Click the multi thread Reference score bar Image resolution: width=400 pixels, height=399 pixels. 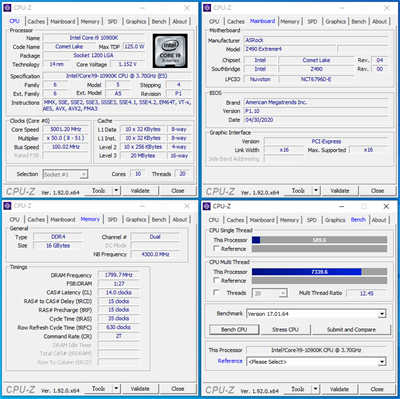319,280
